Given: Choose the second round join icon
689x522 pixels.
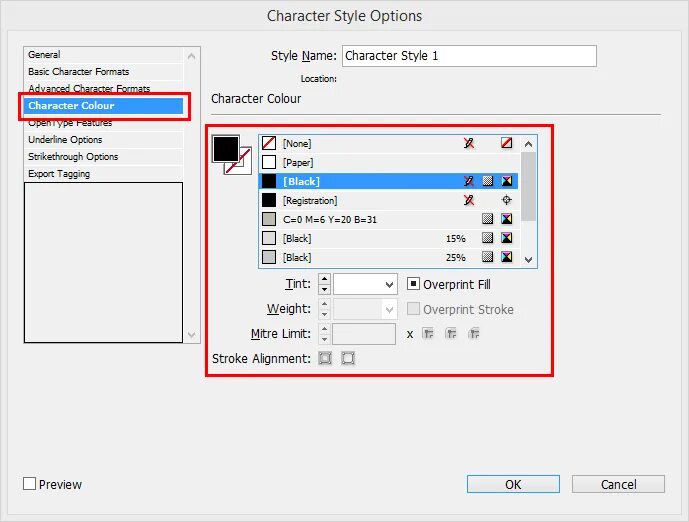Looking at the screenshot, I should (x=451, y=334).
